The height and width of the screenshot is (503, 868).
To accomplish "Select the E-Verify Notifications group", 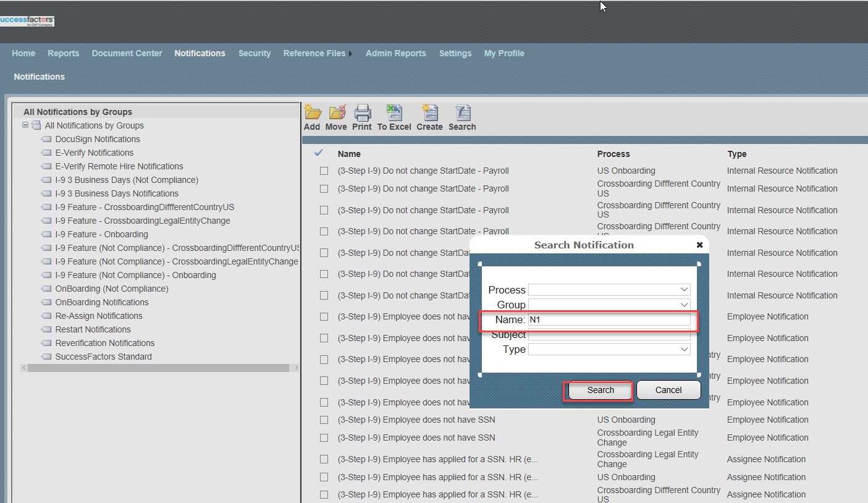I will (x=94, y=153).
